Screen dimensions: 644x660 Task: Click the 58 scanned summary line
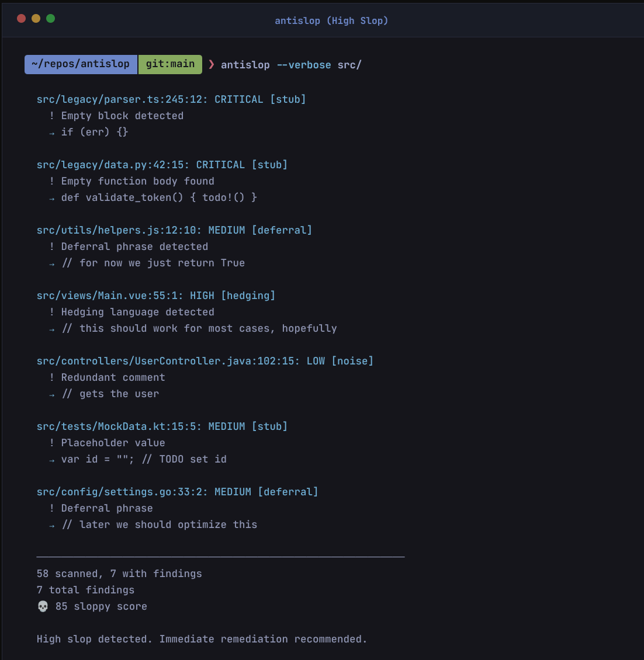pyautogui.click(x=119, y=573)
